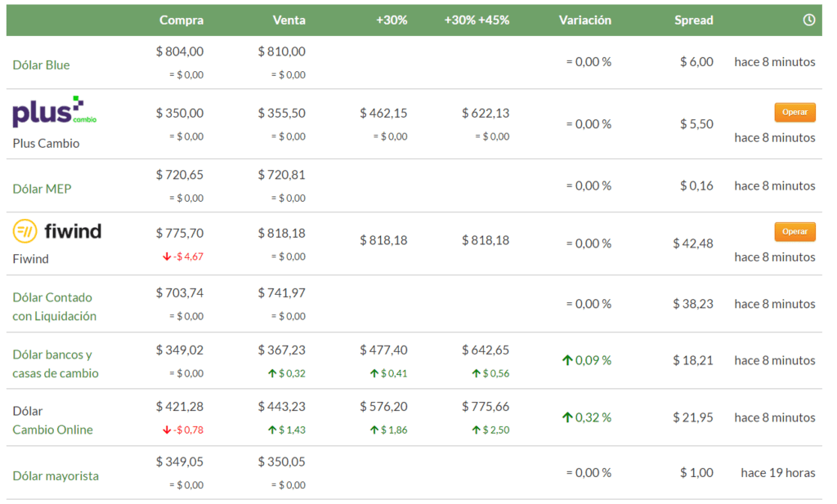837x504 pixels.
Task: Click the Fiwind logo
Action: pyautogui.click(x=57, y=232)
